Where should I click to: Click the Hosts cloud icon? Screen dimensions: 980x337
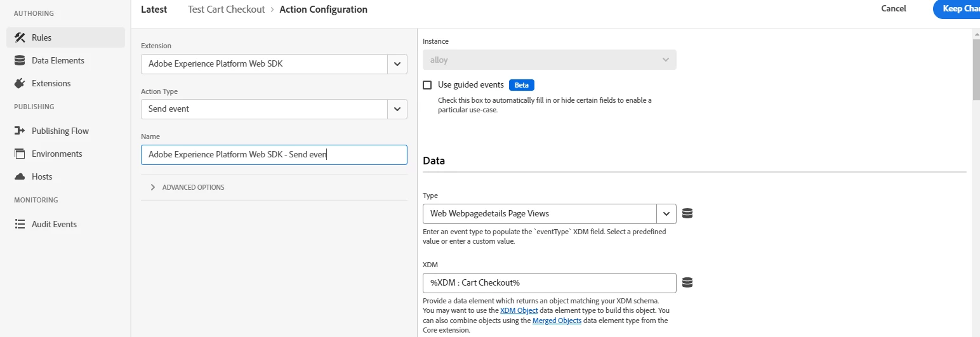pos(20,176)
